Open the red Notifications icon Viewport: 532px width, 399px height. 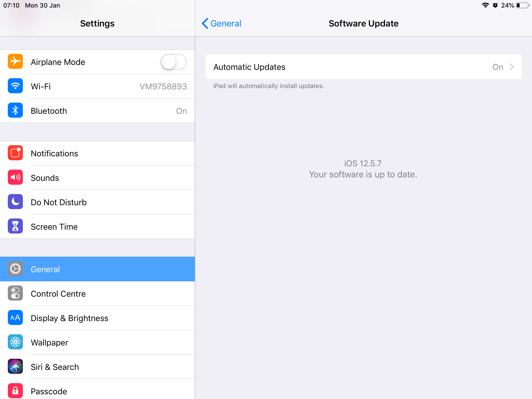tap(15, 153)
